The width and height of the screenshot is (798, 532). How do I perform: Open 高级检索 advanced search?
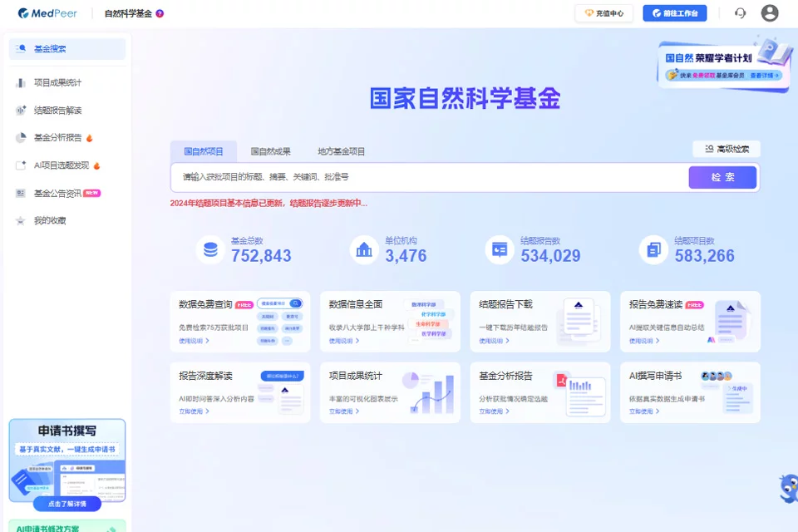coord(727,149)
